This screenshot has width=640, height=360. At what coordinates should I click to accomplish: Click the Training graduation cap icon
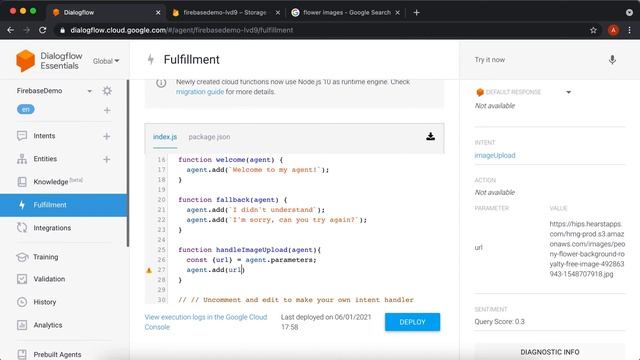(22, 257)
